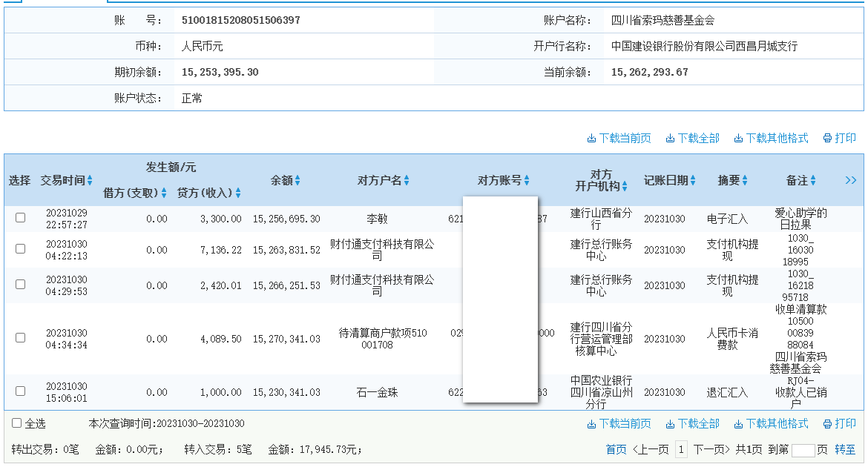The width and height of the screenshot is (868, 467).
Task: Select 中国农业银行四川省凉山州分行 cell
Action: pyautogui.click(x=601, y=392)
